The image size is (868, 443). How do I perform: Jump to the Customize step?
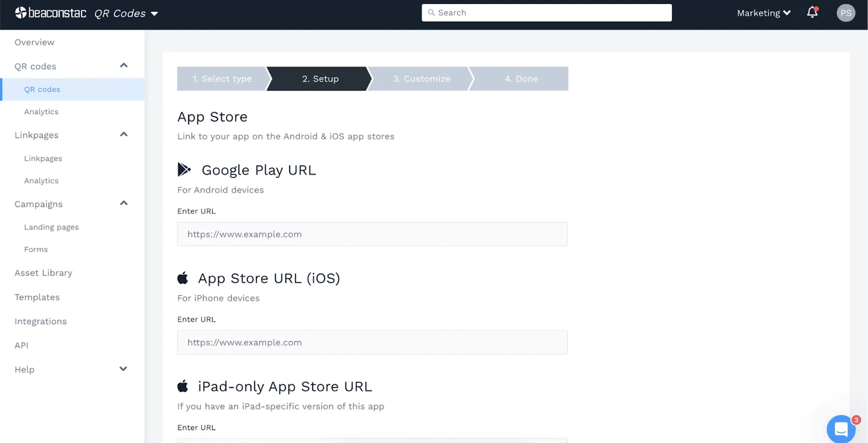coord(422,79)
